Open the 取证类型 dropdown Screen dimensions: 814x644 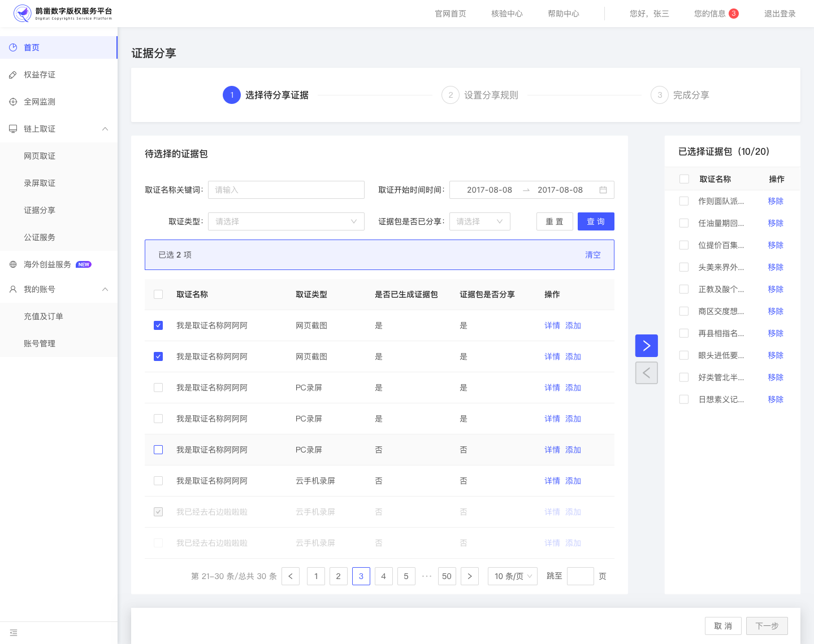click(286, 221)
